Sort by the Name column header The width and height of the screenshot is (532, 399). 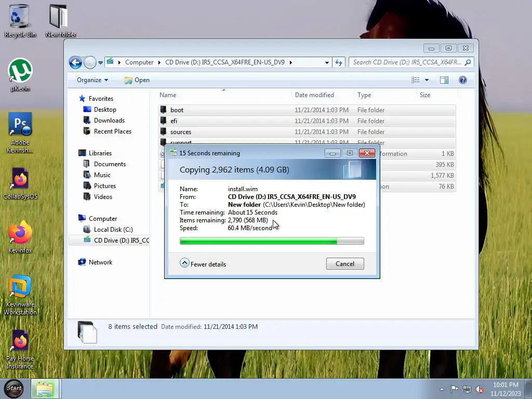(x=224, y=95)
